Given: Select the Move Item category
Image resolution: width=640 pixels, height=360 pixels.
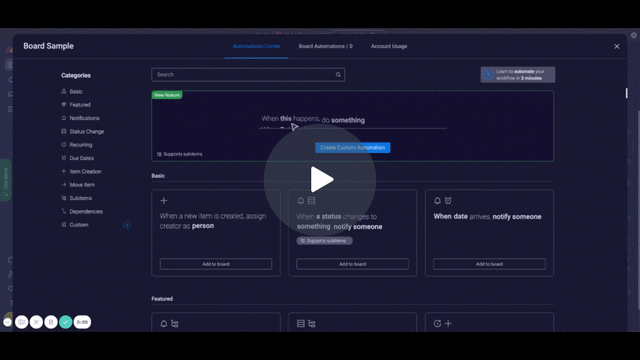Looking at the screenshot, I should 82,184.
